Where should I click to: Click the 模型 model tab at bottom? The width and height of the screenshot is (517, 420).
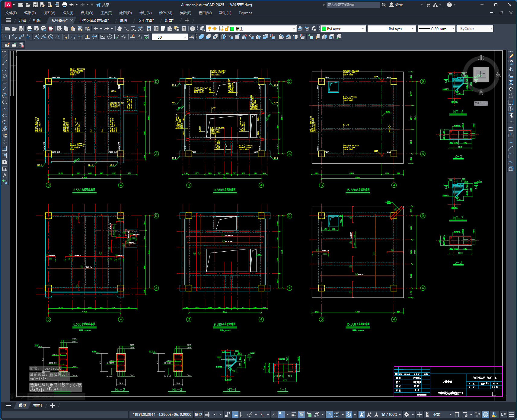pyautogui.click(x=22, y=405)
